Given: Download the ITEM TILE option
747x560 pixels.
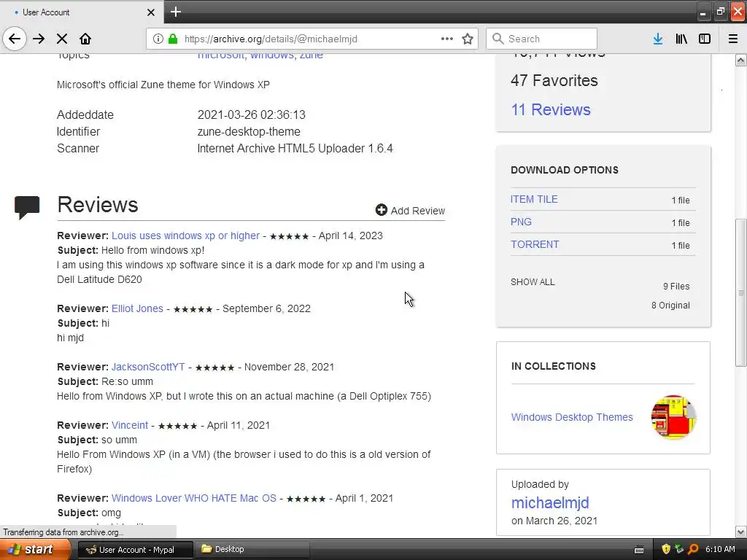Looking at the screenshot, I should coord(534,199).
